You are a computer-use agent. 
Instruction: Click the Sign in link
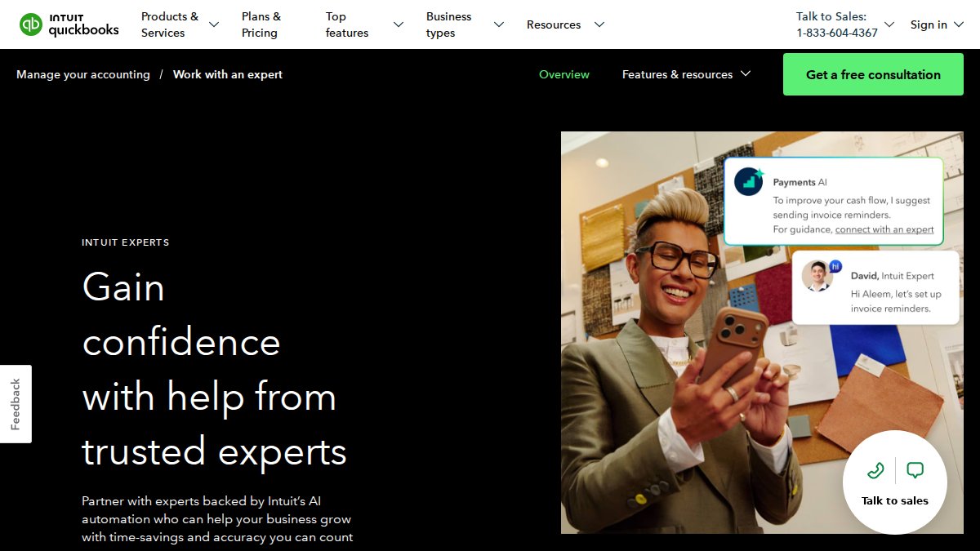[x=929, y=24]
